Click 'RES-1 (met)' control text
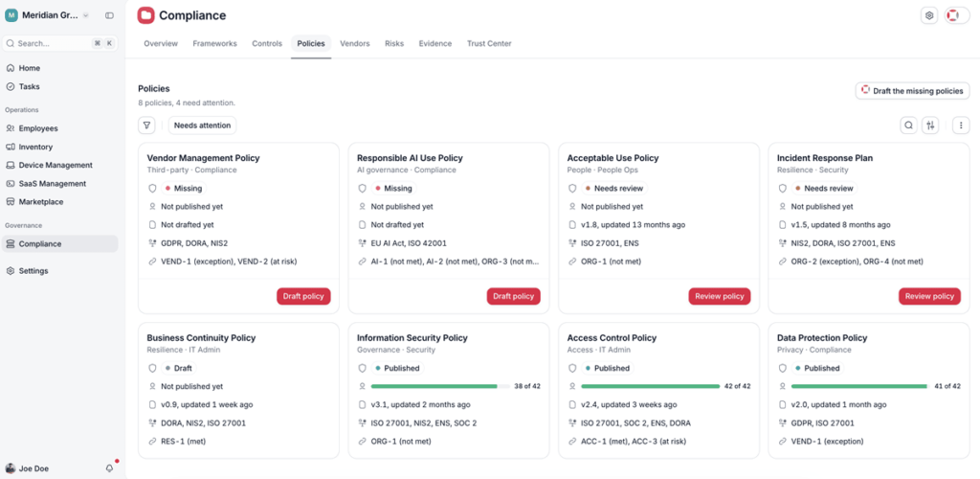Viewport: 980px width, 479px height. pos(183,442)
